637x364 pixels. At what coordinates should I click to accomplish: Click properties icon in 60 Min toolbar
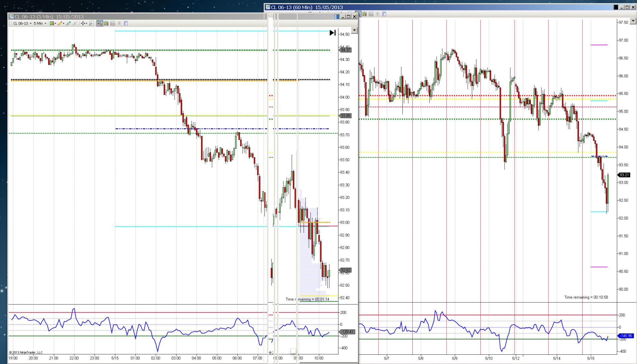[x=384, y=14]
